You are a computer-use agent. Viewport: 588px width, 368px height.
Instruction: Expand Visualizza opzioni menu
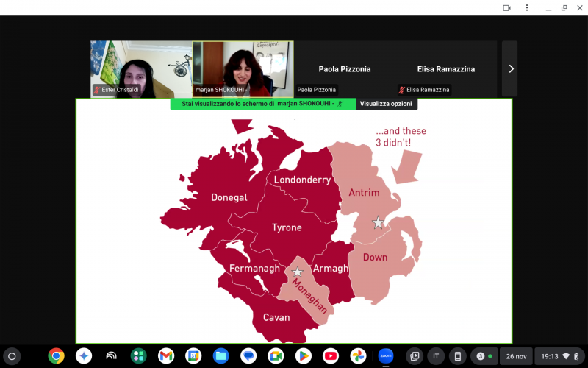[x=387, y=105]
